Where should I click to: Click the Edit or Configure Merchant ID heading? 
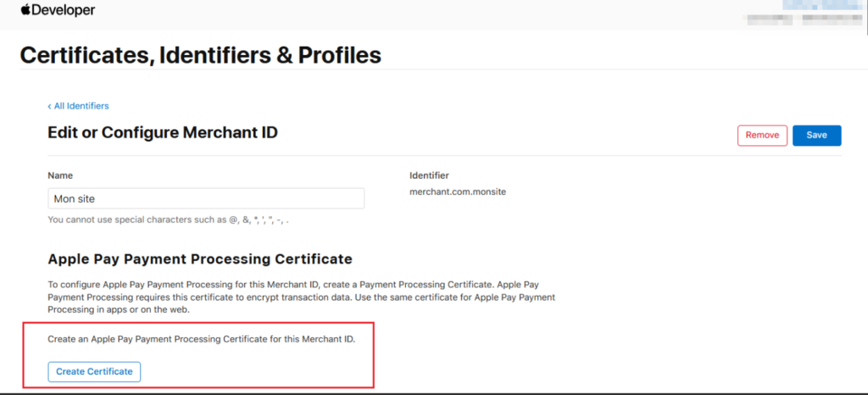point(163,132)
